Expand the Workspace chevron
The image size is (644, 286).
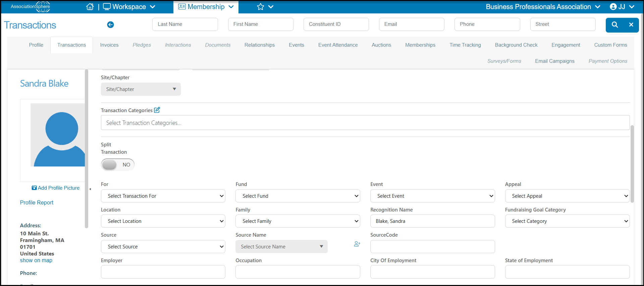153,7
